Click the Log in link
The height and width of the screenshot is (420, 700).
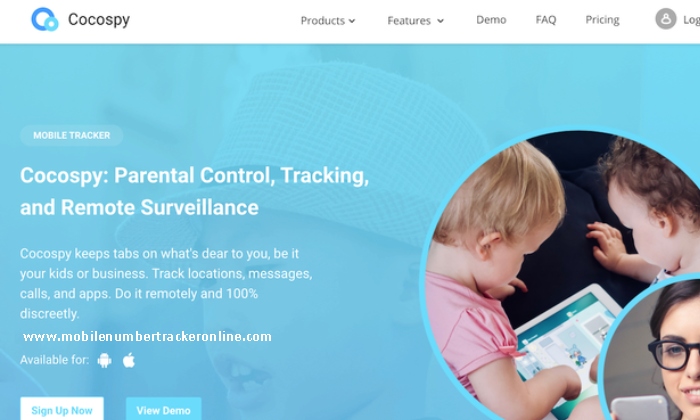pos(691,20)
